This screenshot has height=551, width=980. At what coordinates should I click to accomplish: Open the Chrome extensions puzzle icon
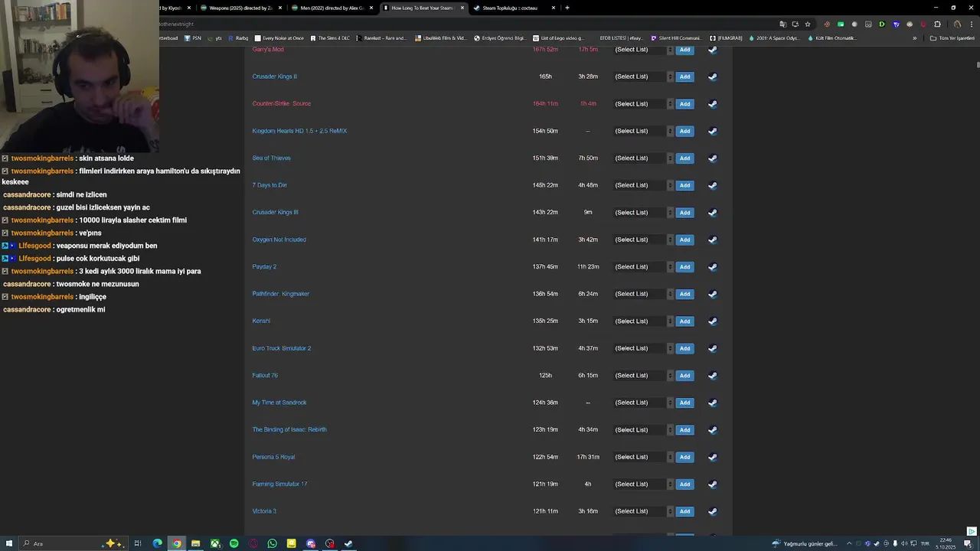(937, 24)
